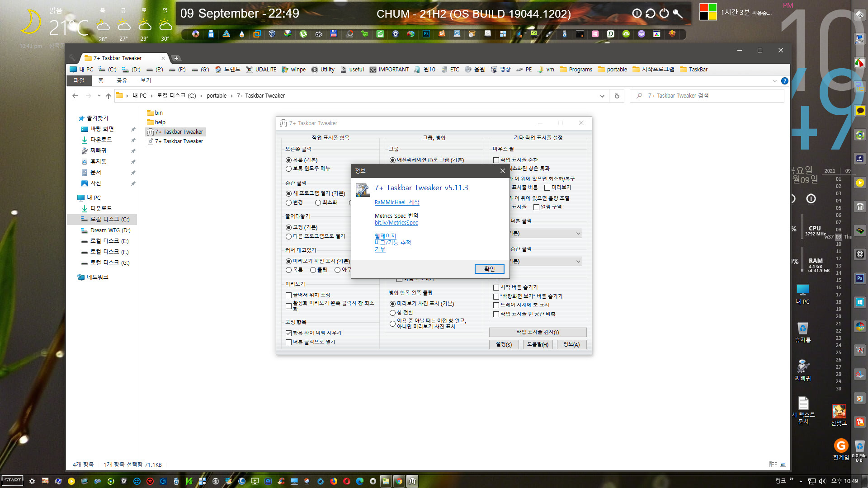Click the power icon in the top bar

click(x=664, y=14)
